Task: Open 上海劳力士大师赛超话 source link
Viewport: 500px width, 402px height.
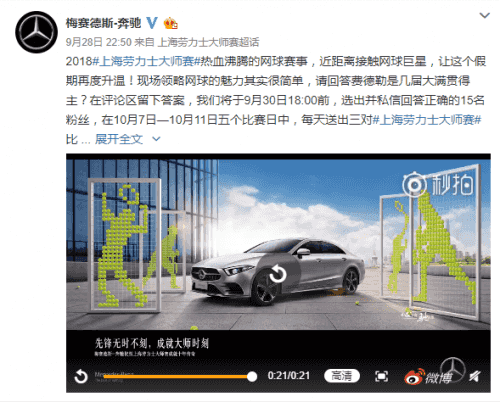Action: [208, 42]
